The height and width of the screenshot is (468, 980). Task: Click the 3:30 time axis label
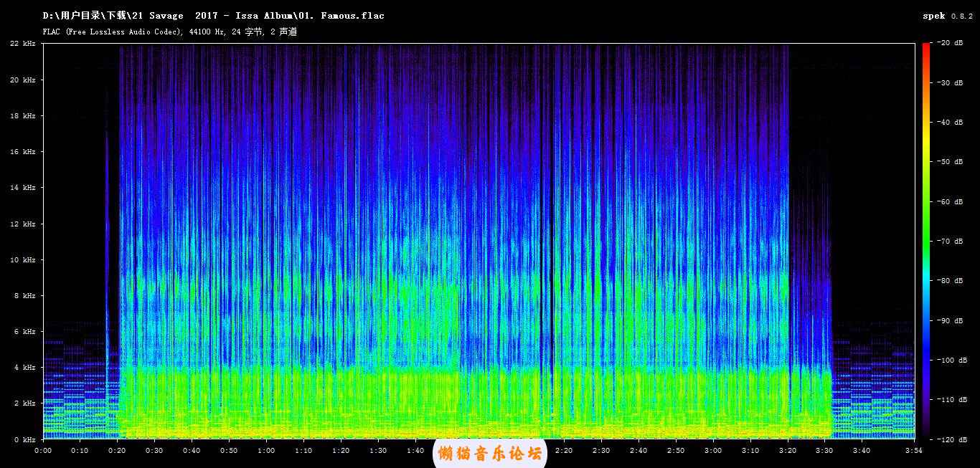tap(825, 450)
